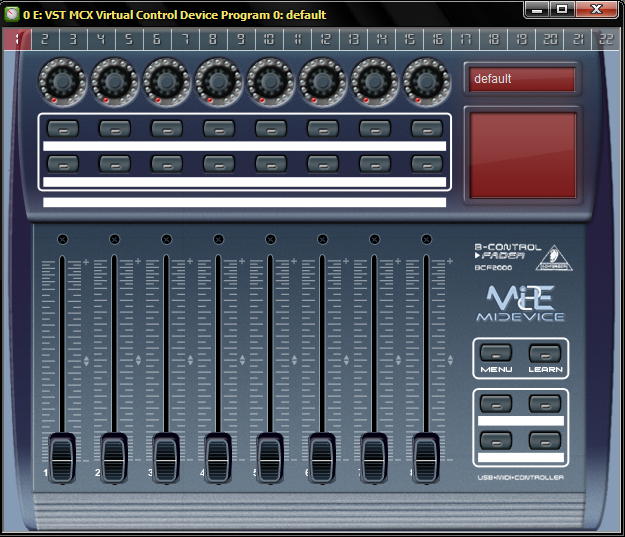Turn the first rotary encoder knob
This screenshot has height=537, width=625.
click(62, 82)
